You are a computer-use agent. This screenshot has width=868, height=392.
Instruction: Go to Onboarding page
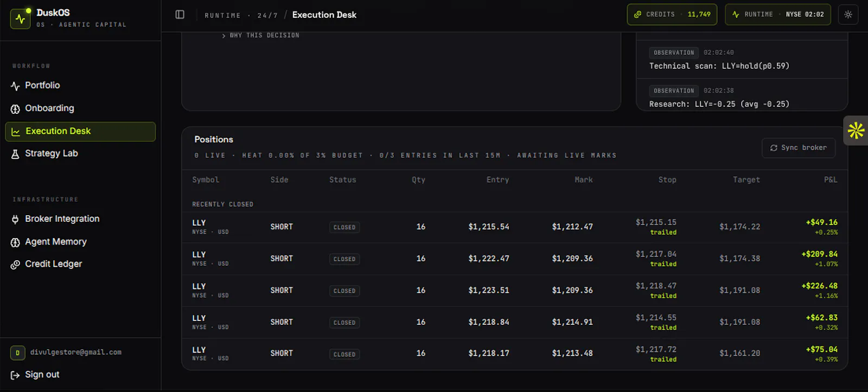point(80,108)
